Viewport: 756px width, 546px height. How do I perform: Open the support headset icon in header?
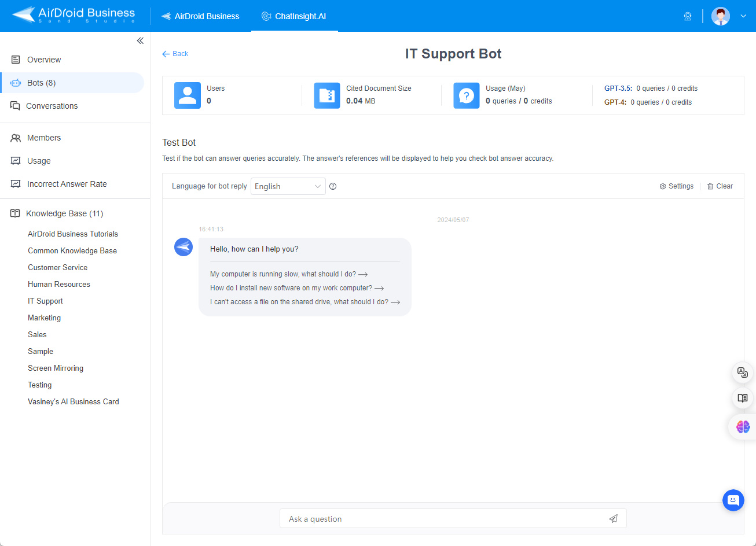688,16
